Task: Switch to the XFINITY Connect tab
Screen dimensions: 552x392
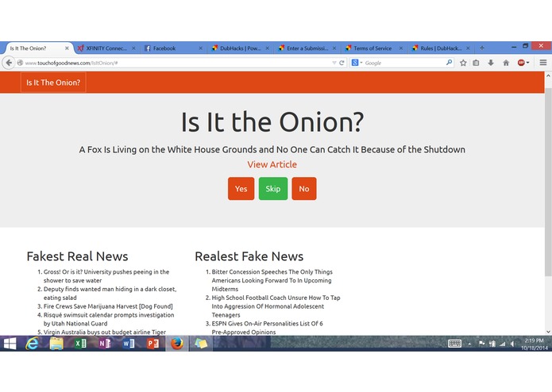Action: [x=106, y=48]
